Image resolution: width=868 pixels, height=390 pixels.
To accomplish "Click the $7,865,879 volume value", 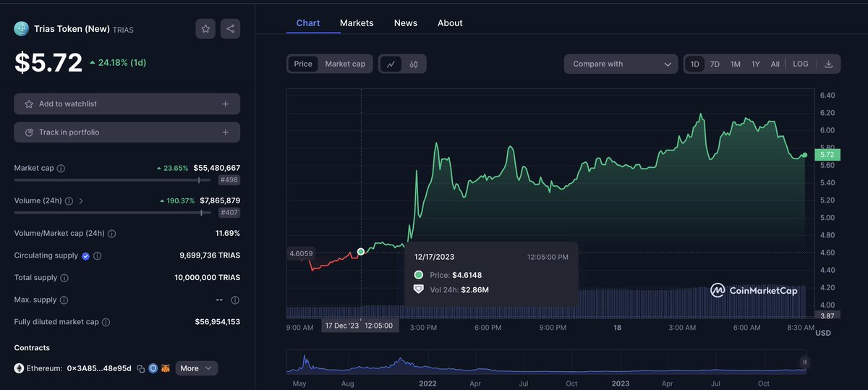I will (x=219, y=200).
